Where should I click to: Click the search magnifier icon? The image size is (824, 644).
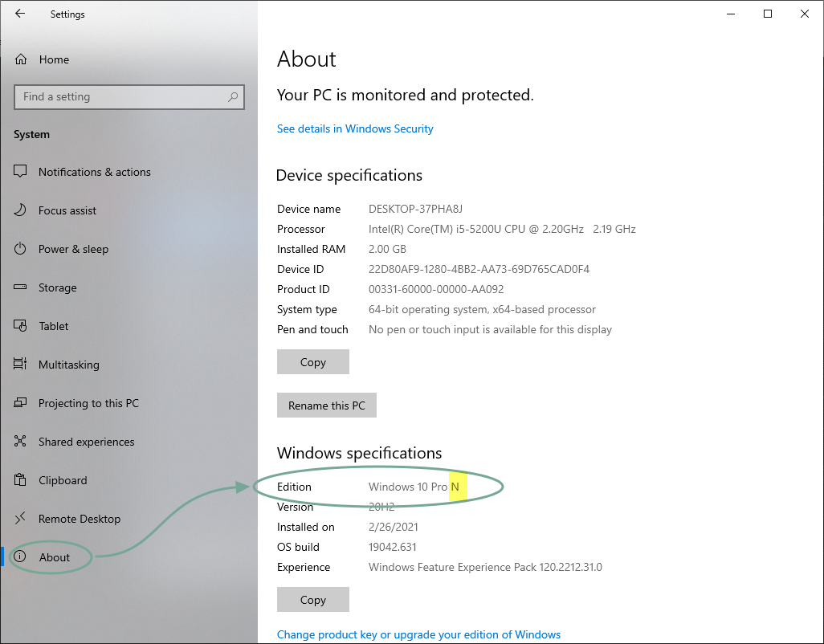233,96
